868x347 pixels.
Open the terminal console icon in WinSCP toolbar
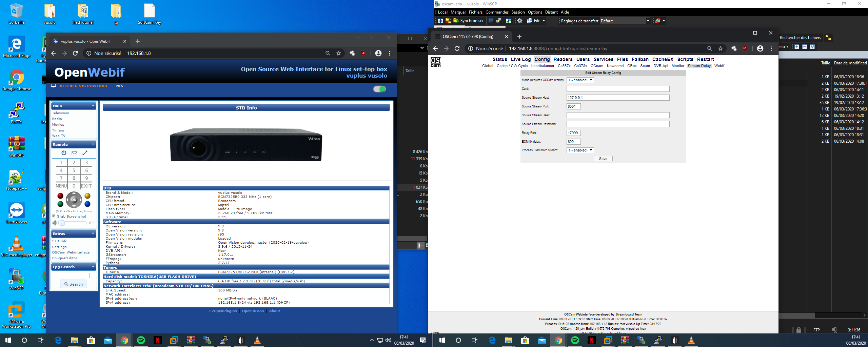pos(491,21)
